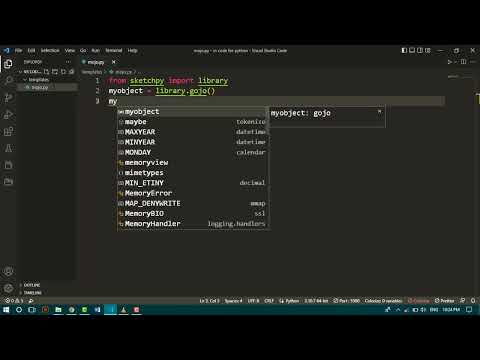Open the Manage gear icon

tap(8, 288)
